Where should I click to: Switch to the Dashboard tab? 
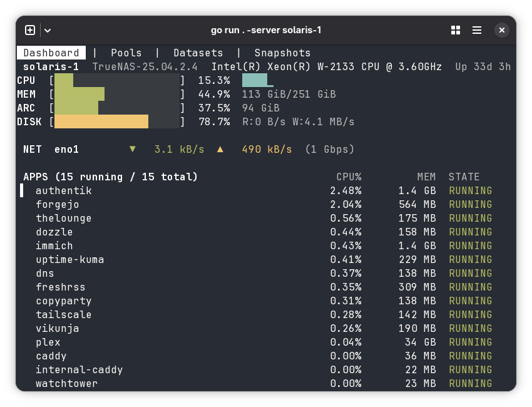click(x=51, y=53)
